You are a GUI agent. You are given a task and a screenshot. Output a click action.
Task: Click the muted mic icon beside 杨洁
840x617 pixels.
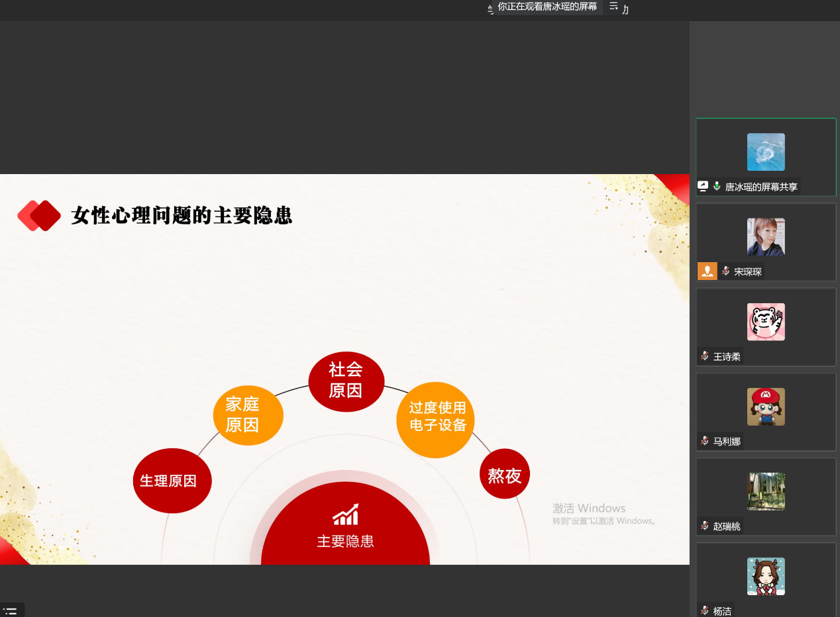705,610
